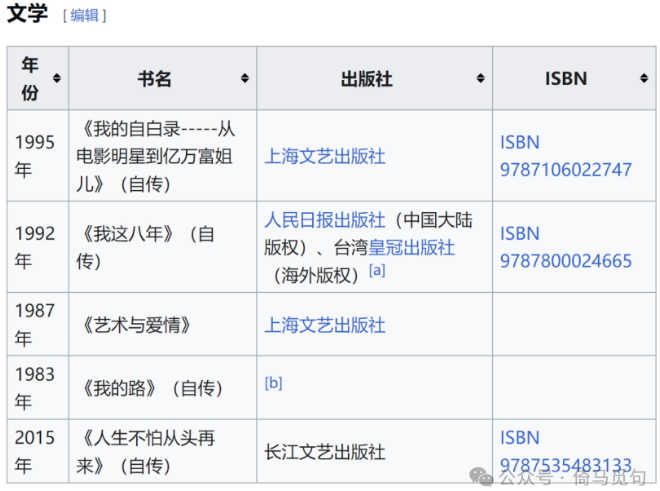This screenshot has height=491, width=660.
Task: Sort table by 年份 column arrows
Action: pyautogui.click(x=57, y=78)
